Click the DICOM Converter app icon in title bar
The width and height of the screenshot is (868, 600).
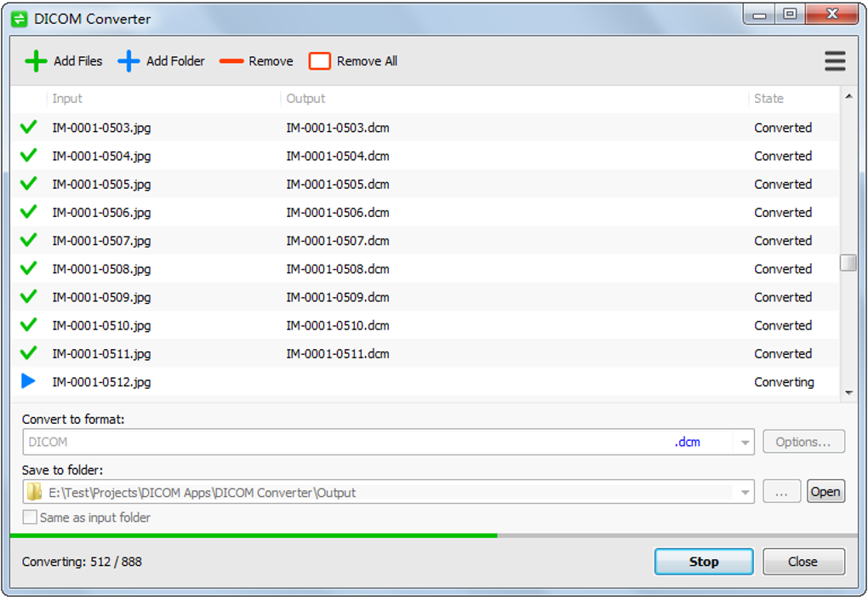tap(19, 20)
